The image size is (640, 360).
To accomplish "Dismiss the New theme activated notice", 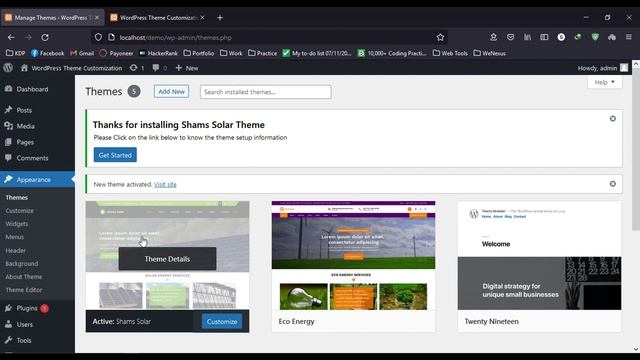I will click(x=613, y=184).
